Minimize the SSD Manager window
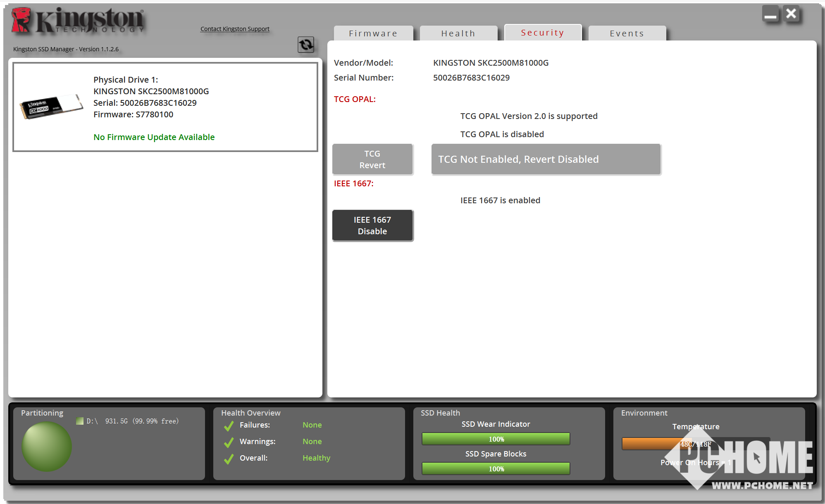The height and width of the screenshot is (504, 825). (770, 14)
